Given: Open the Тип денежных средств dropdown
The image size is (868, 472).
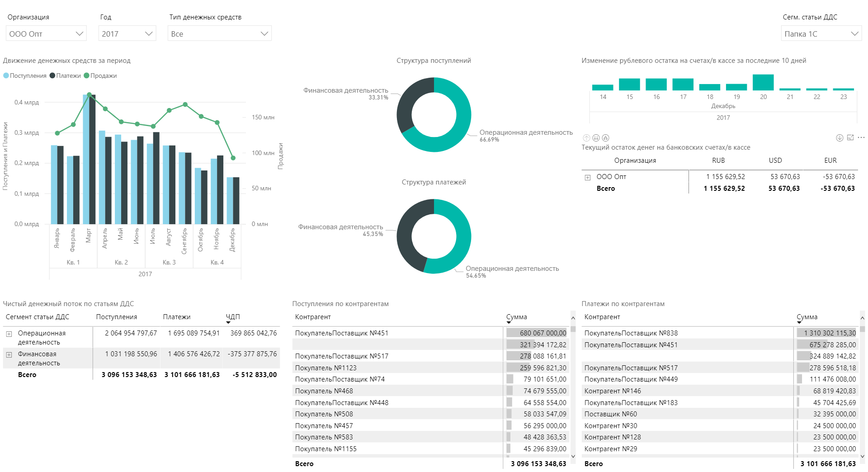Looking at the screenshot, I should tap(220, 34).
